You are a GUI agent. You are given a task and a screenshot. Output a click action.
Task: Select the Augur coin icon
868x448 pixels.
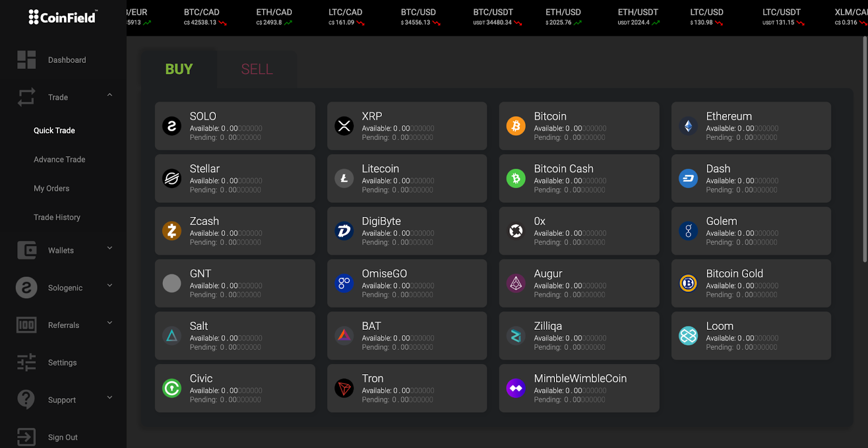(x=516, y=283)
